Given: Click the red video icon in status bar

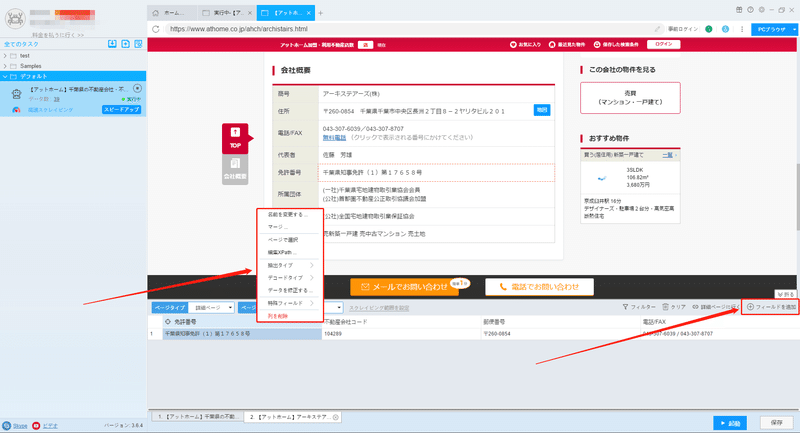Looking at the screenshot, I should pyautogui.click(x=36, y=425).
